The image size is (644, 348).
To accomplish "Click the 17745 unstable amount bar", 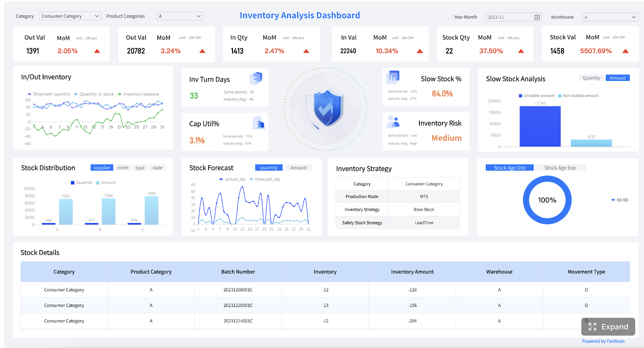I will click(540, 126).
